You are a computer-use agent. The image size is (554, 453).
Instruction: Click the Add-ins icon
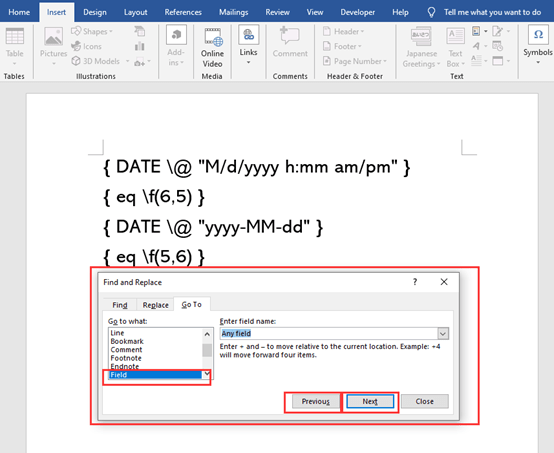[x=176, y=35]
